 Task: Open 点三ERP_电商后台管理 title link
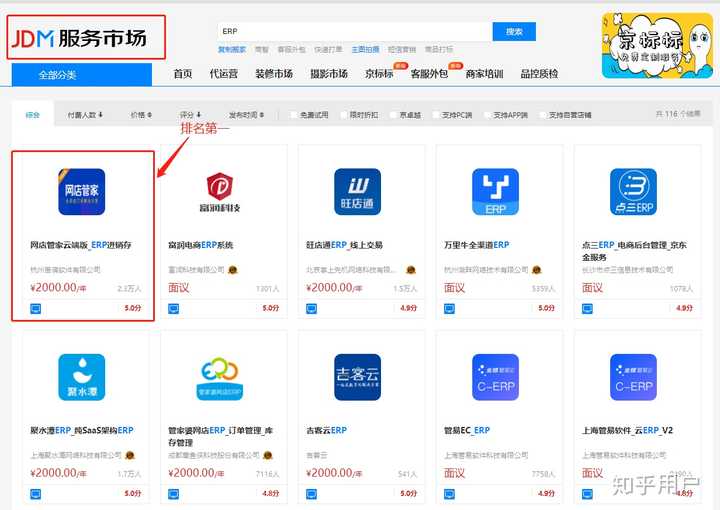pos(634,251)
